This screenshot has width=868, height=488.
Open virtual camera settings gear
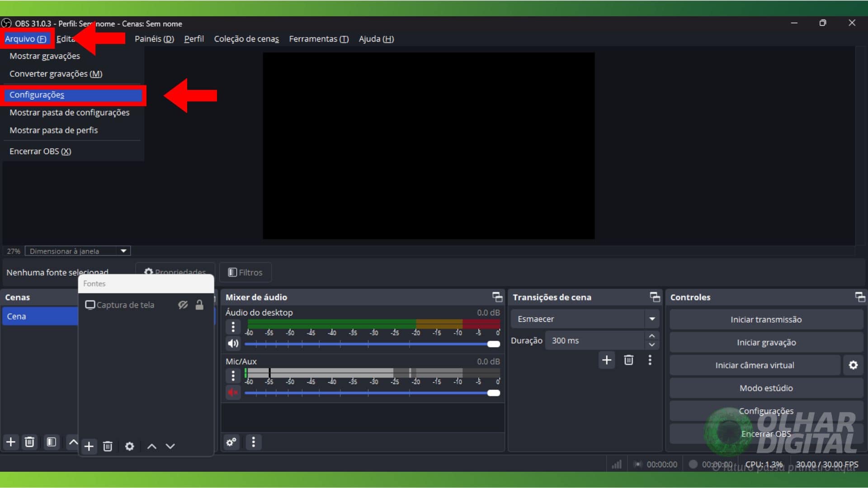click(x=854, y=365)
